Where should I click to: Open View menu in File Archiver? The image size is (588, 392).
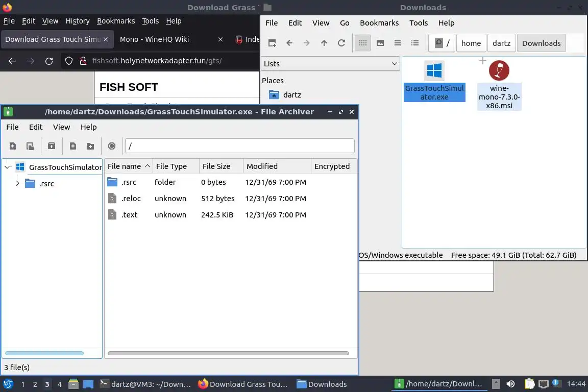pyautogui.click(x=61, y=127)
